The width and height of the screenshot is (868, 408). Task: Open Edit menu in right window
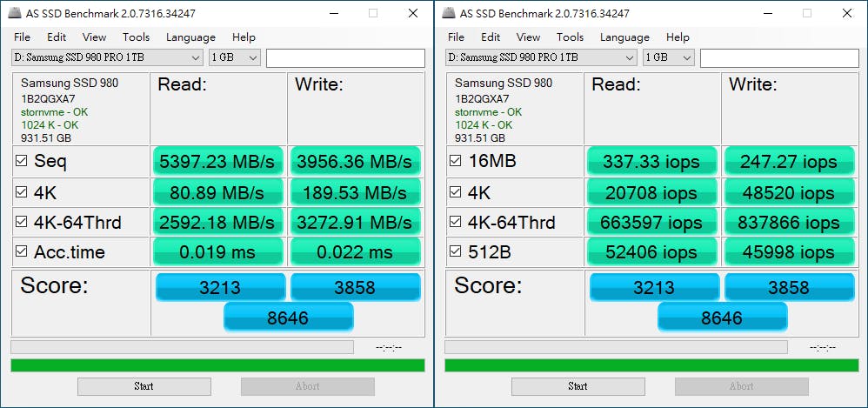(x=491, y=37)
